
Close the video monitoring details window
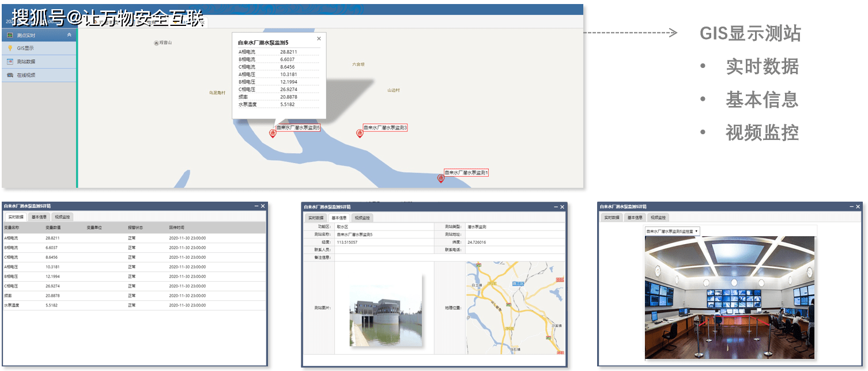[x=858, y=206]
